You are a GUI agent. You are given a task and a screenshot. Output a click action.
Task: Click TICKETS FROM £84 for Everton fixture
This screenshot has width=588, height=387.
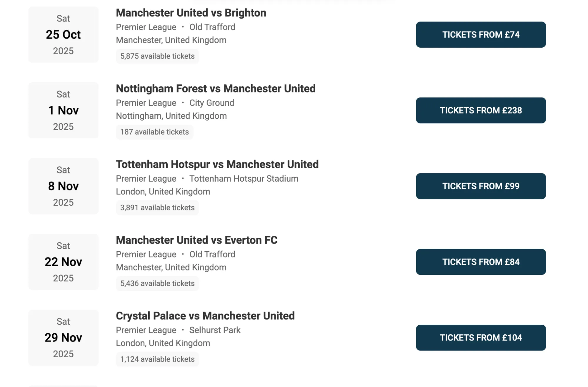pyautogui.click(x=480, y=262)
